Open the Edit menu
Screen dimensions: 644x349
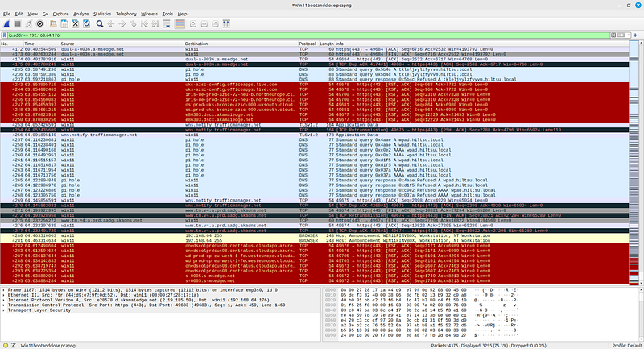[19, 14]
